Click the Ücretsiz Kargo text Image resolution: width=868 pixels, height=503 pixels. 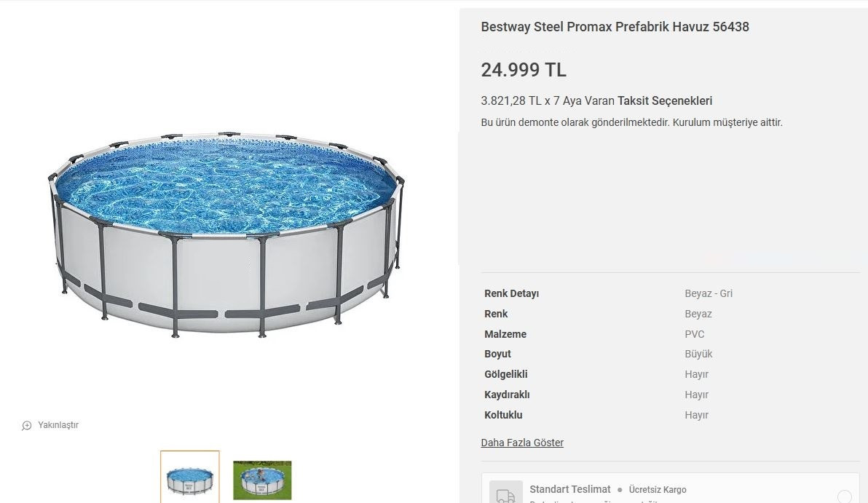coord(658,490)
